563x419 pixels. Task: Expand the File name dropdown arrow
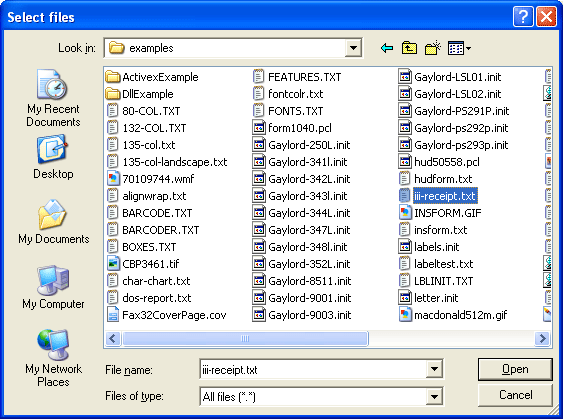tap(434, 369)
